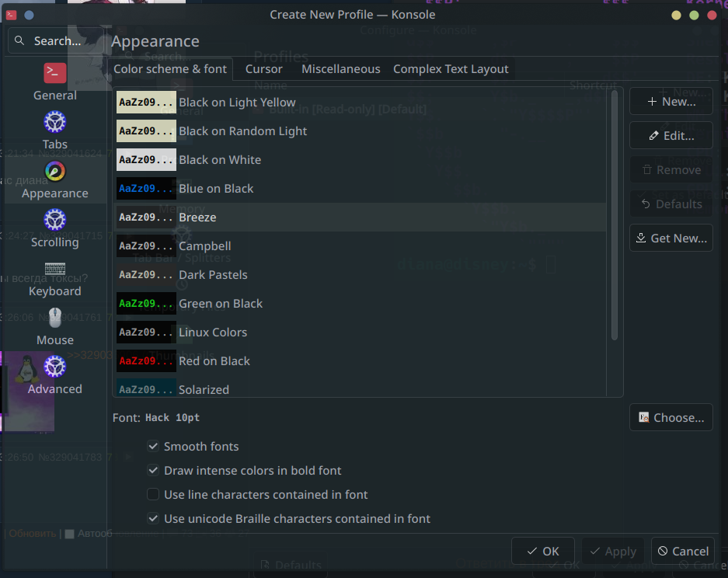Click the Black on White color preview
728x578 pixels.
(x=146, y=160)
